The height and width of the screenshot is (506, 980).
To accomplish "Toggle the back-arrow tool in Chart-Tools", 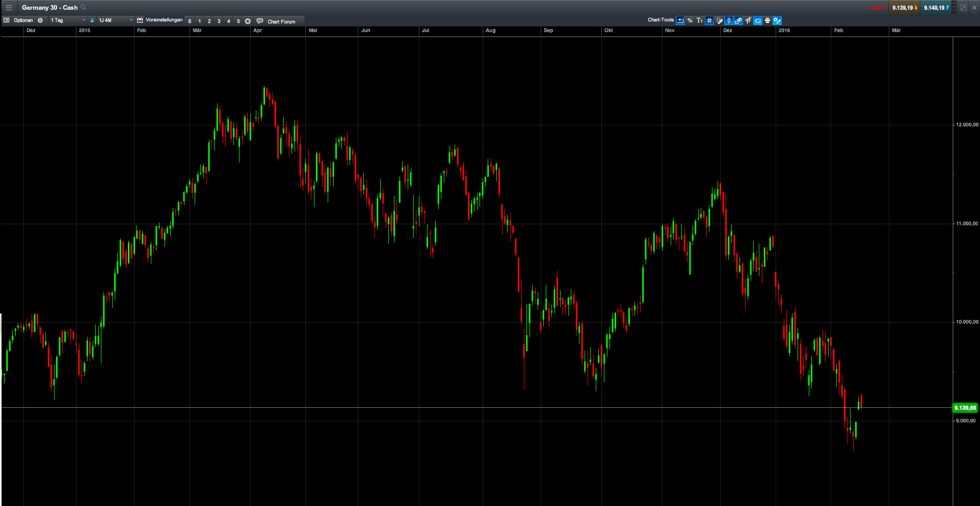I will 680,20.
